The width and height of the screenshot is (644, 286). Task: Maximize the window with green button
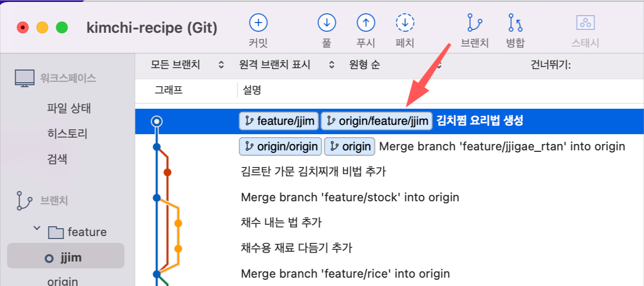[62, 27]
